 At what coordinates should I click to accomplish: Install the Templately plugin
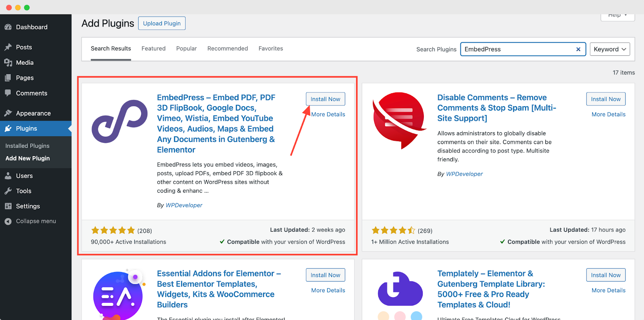tap(606, 275)
